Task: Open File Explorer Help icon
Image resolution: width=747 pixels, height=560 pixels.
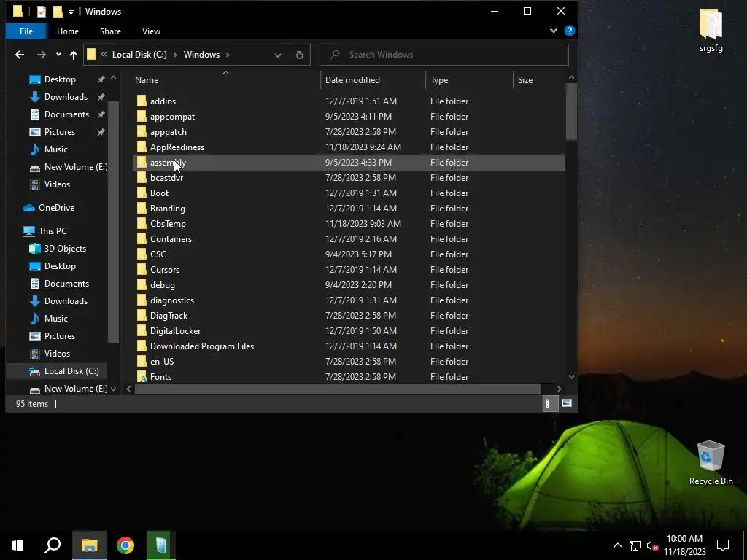Action: (569, 31)
